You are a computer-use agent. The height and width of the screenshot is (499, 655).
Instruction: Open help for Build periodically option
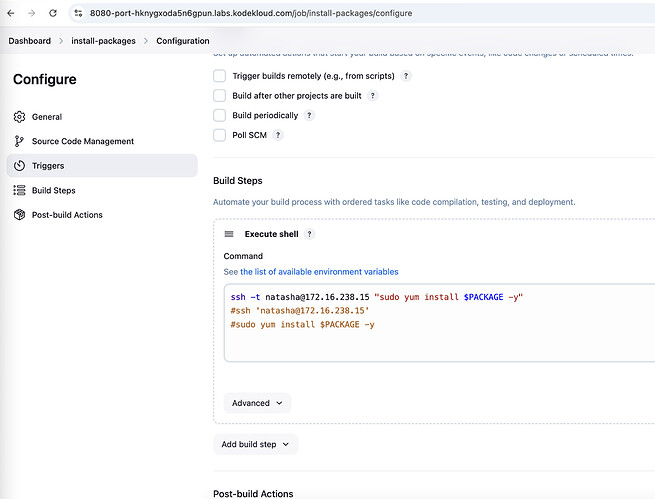pyautogui.click(x=309, y=115)
